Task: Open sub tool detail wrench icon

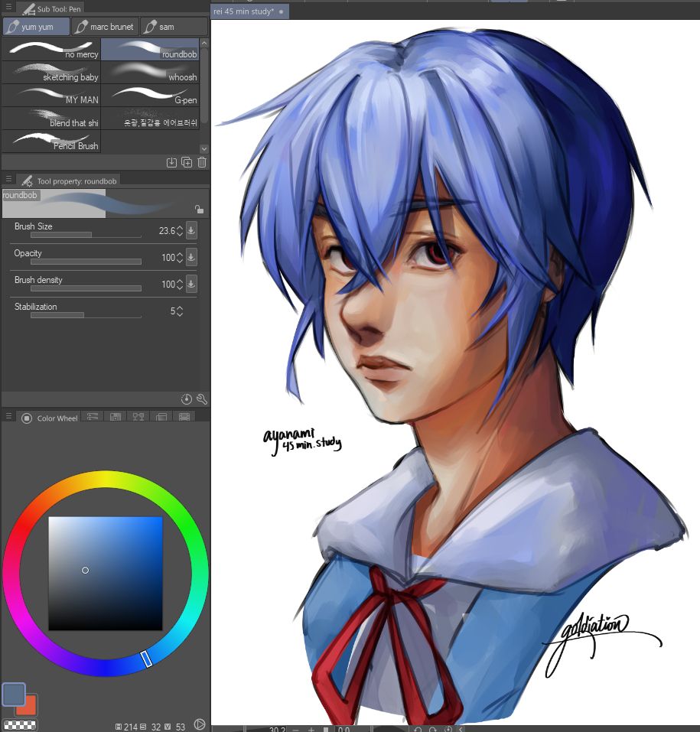Action: [202, 399]
